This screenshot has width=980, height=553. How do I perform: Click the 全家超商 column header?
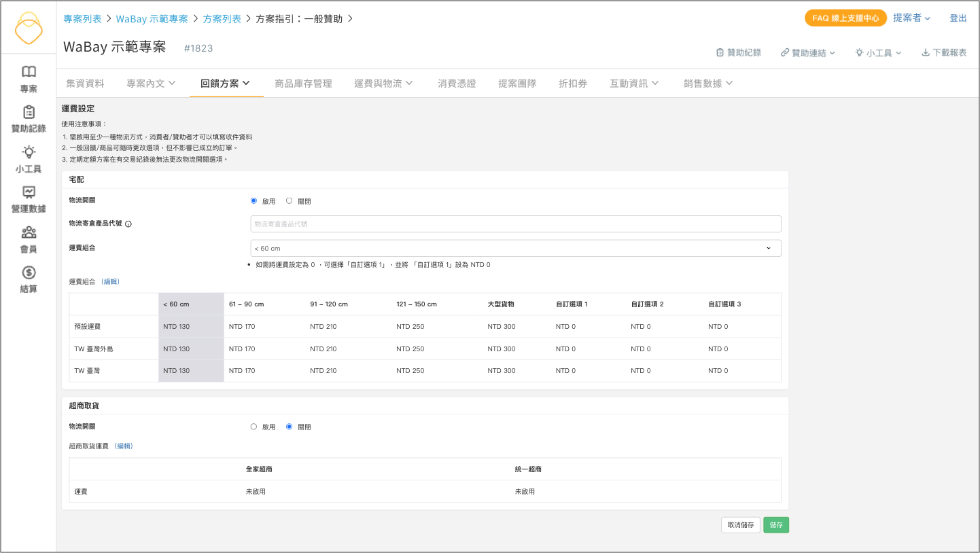[x=260, y=469]
